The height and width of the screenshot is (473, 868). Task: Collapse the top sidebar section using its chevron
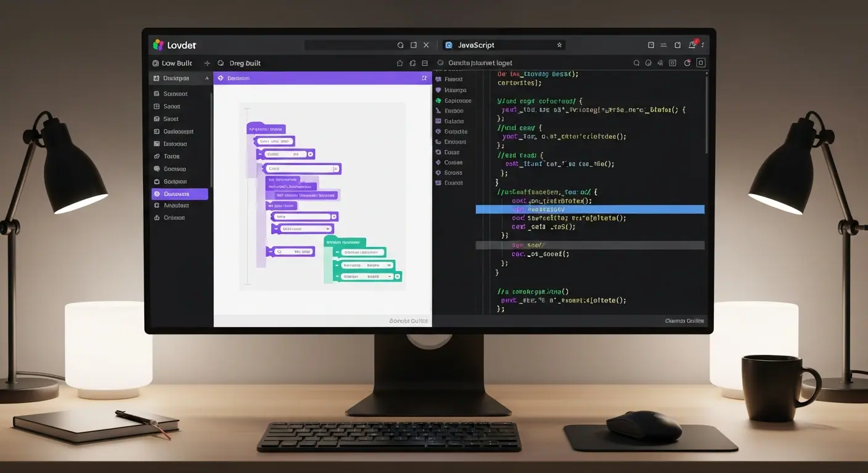pos(207,78)
